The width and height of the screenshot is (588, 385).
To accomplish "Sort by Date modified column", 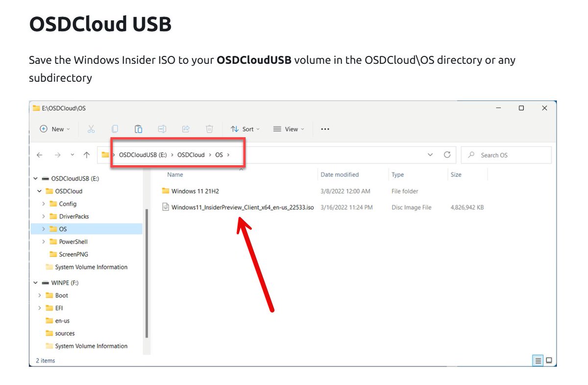I will [x=340, y=175].
